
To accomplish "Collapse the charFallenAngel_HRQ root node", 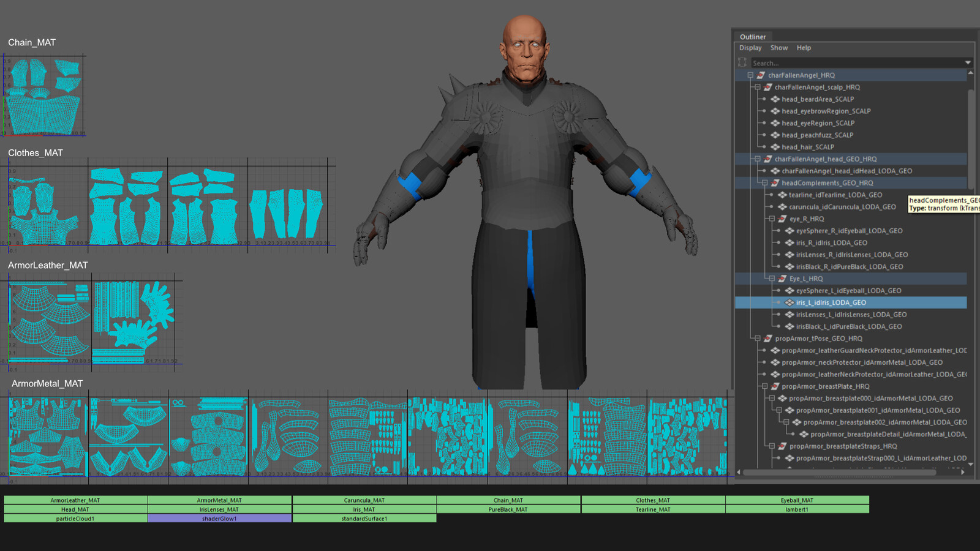I will [750, 75].
